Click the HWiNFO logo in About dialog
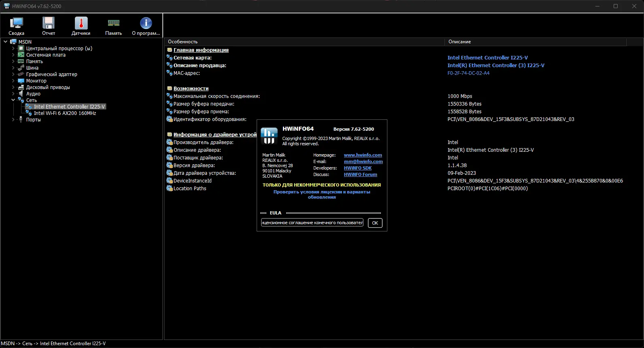This screenshot has height=348, width=644. (x=269, y=136)
